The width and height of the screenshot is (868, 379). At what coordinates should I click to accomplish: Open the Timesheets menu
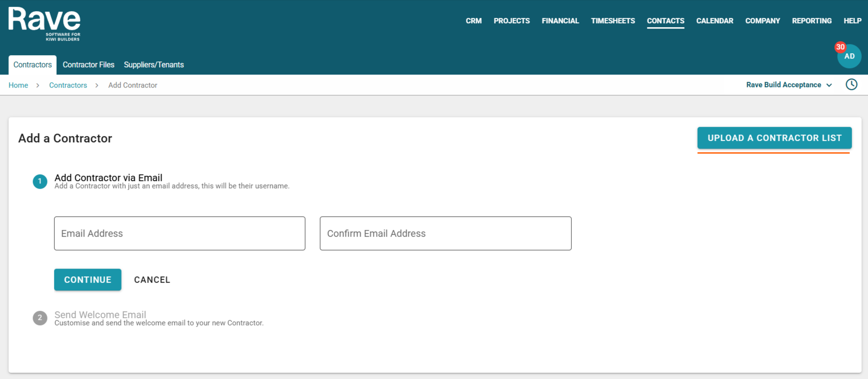click(612, 21)
